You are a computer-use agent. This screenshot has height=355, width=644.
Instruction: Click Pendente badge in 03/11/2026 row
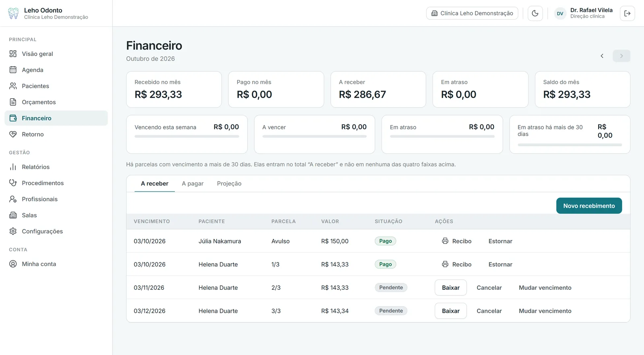tap(391, 287)
